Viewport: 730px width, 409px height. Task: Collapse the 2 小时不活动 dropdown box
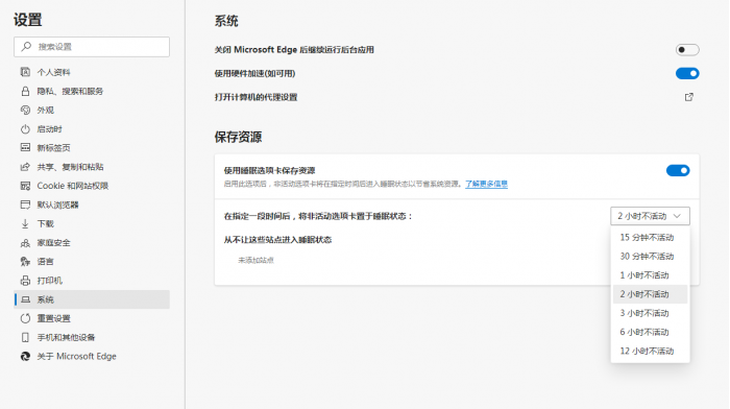click(x=649, y=216)
